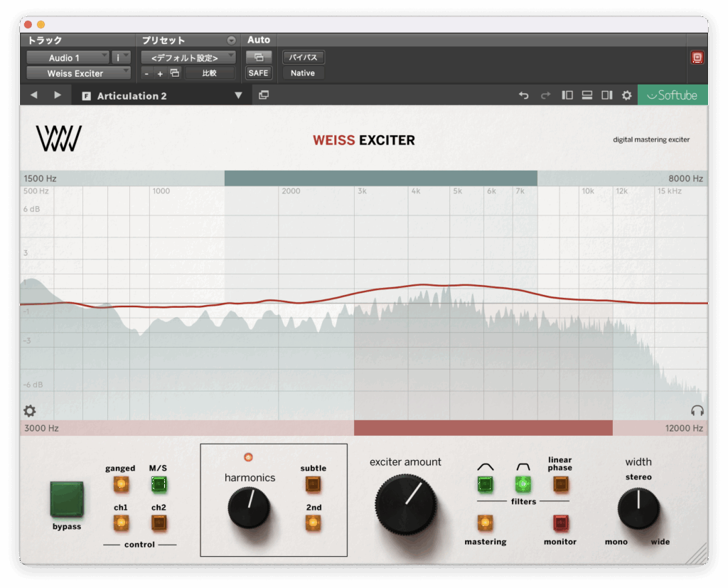Toggle the 2nd harmonics button

(314, 523)
